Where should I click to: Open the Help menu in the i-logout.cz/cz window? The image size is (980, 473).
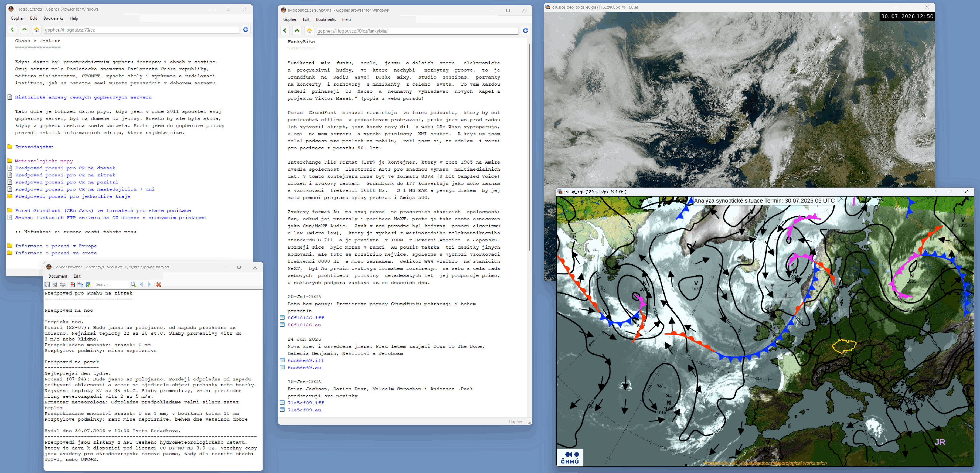(x=74, y=18)
